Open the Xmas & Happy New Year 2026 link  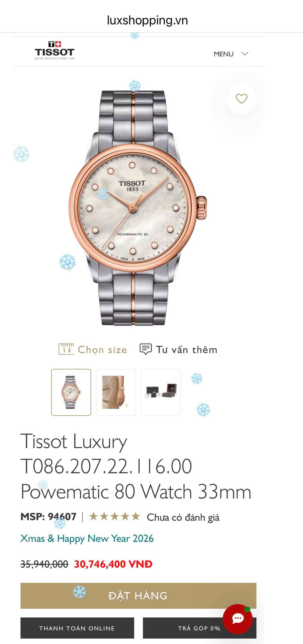87,539
